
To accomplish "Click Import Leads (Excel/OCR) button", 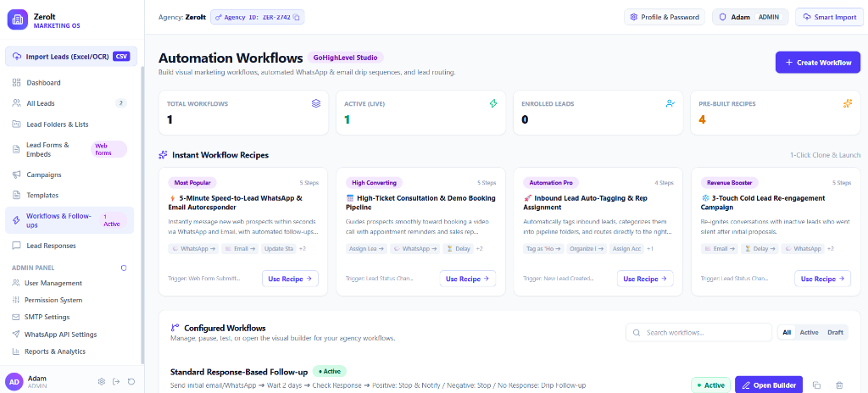I will [71, 57].
